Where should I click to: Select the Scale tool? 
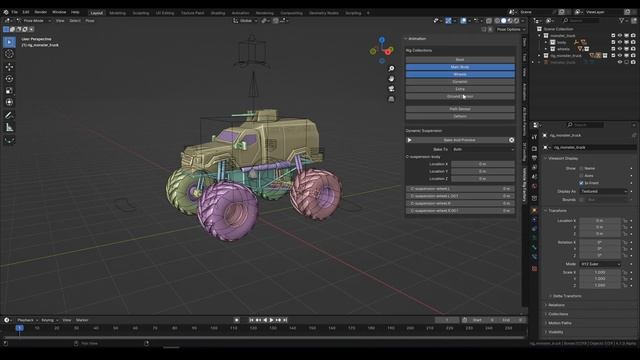(9, 91)
